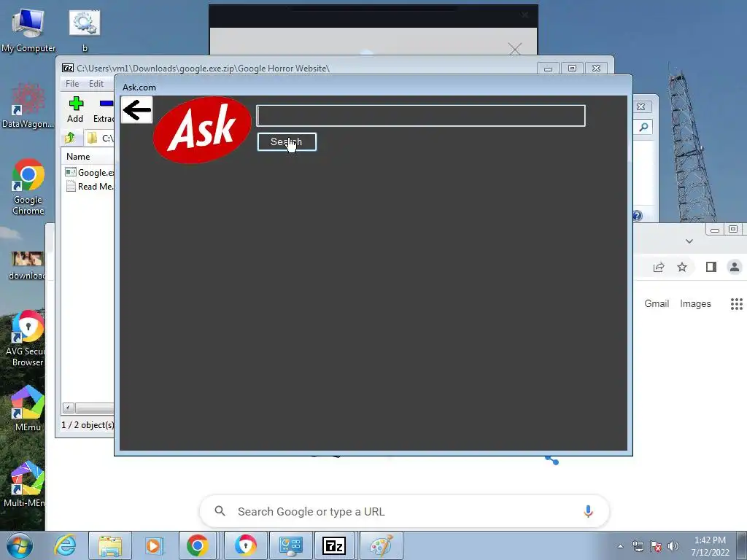
Task: Open the Google apps grid in Chrome
Action: point(737,304)
